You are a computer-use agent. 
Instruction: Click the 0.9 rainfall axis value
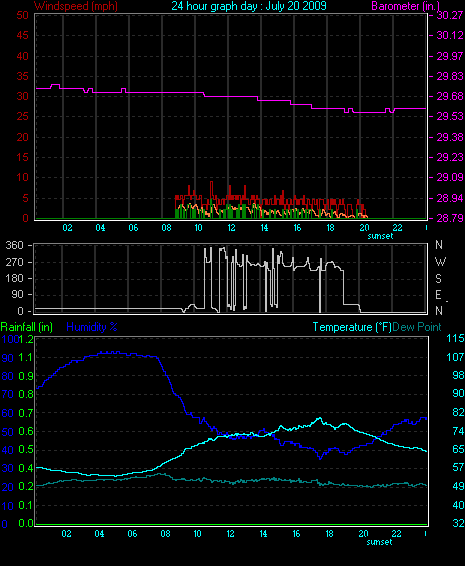(x=26, y=376)
